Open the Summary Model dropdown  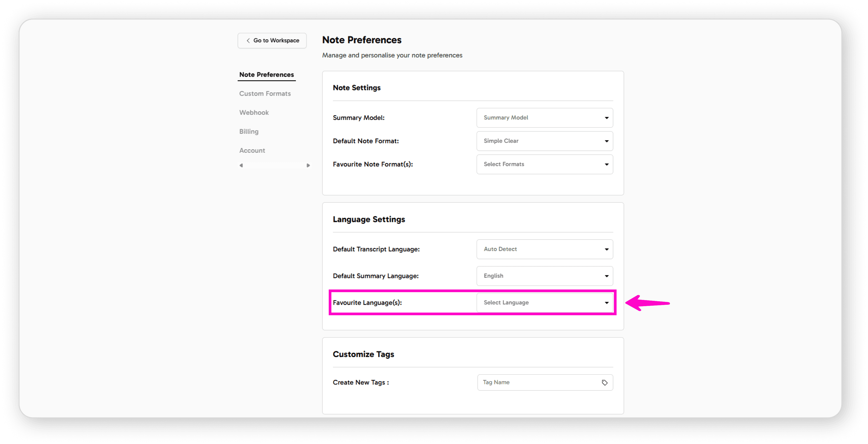(545, 118)
